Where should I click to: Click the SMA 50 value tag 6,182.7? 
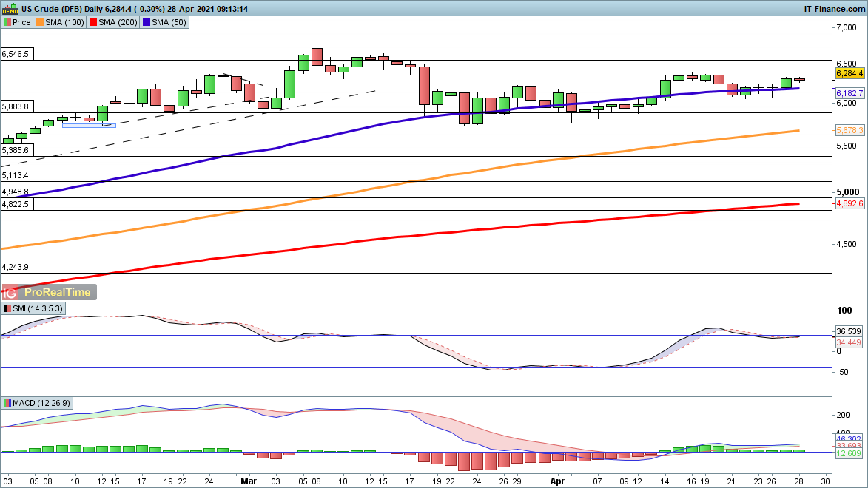tap(850, 94)
